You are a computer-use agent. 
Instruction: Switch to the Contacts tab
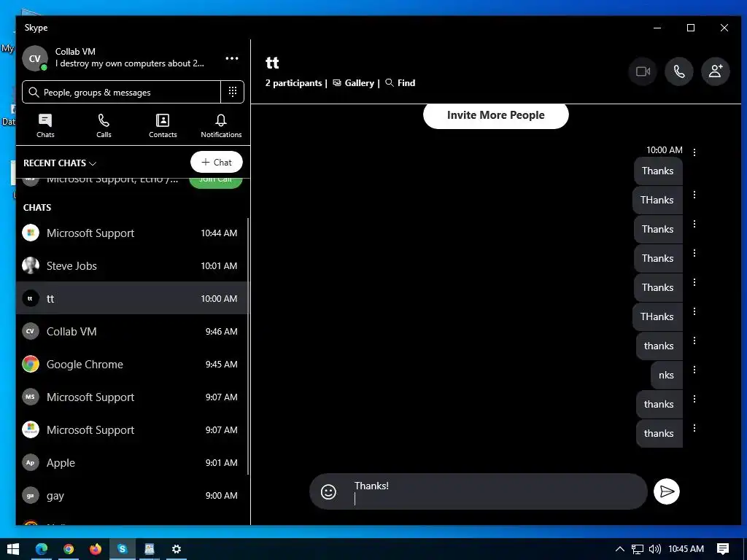(163, 125)
